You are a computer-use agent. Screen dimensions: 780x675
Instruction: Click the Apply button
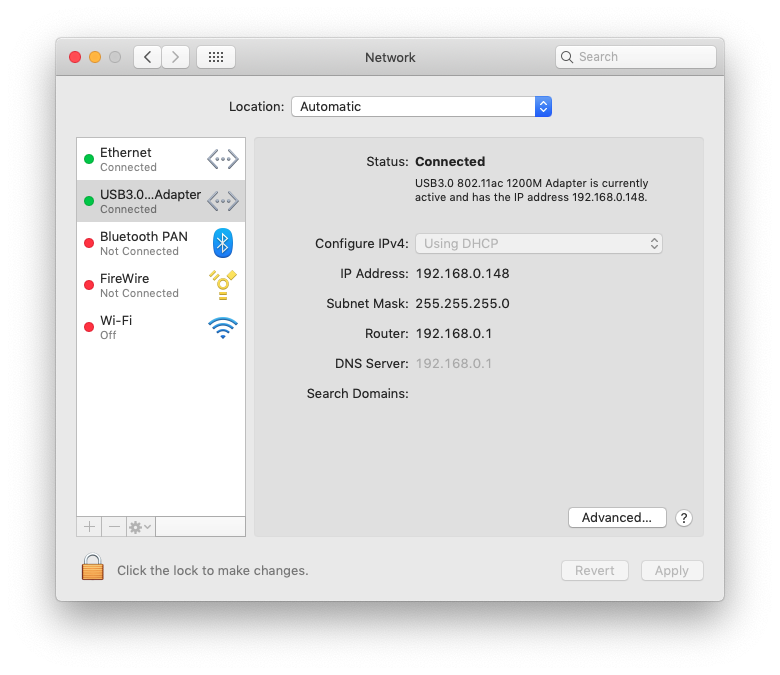(672, 571)
